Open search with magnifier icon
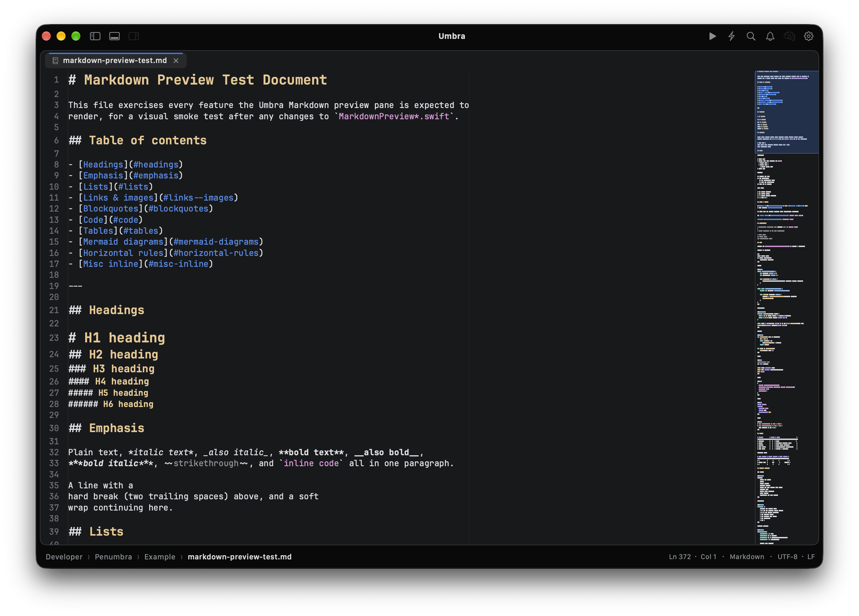The height and width of the screenshot is (616, 859). (x=751, y=36)
